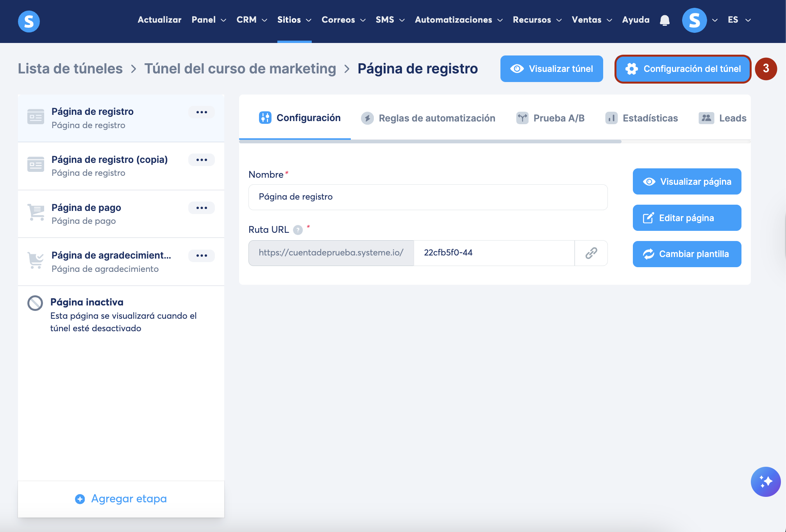
Task: Switch to Reglas de automatización tab
Action: point(428,118)
